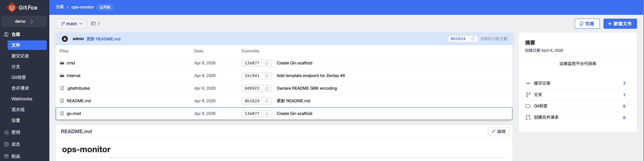Open Webhooks in the sidebar
The image size is (644, 161).
22,99
